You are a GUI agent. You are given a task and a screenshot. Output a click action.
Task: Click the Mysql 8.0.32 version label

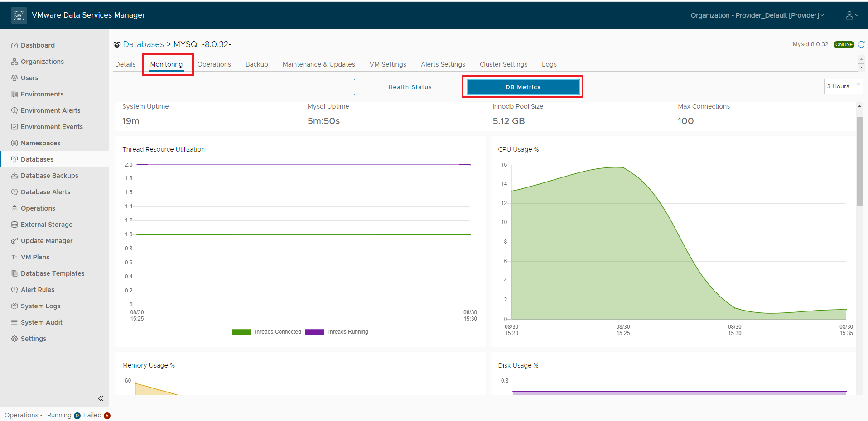click(x=810, y=44)
